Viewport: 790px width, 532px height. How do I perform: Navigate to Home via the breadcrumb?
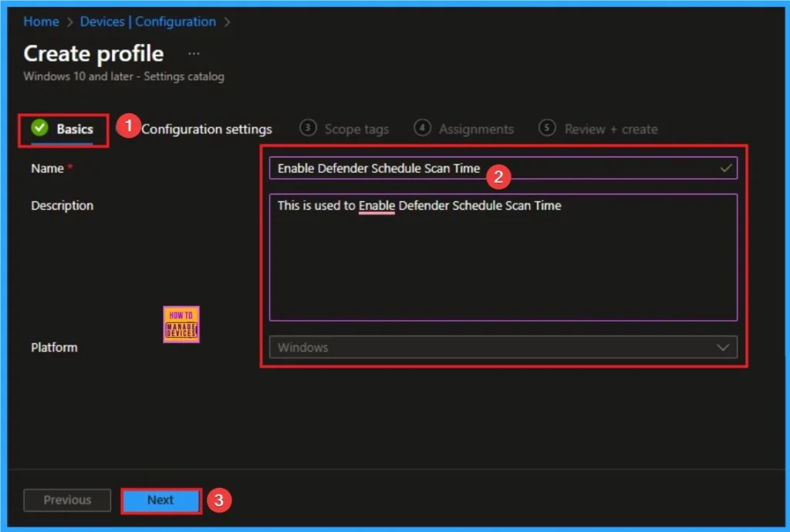[41, 22]
